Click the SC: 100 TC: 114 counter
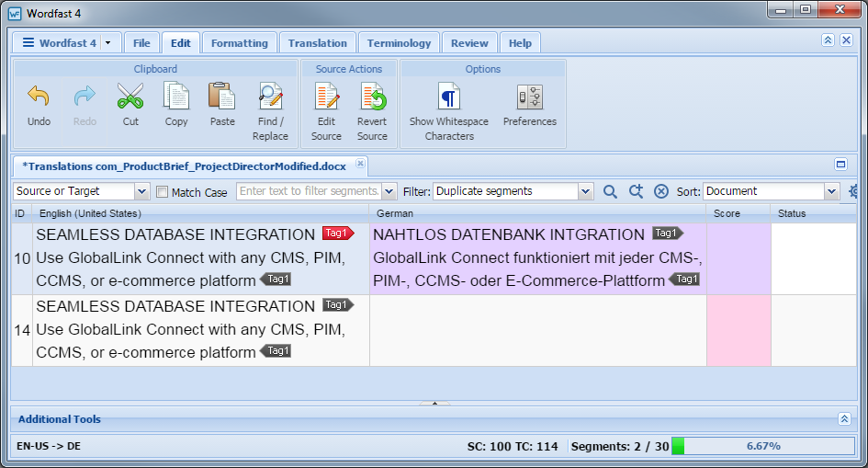The width and height of the screenshot is (868, 468). click(513, 447)
